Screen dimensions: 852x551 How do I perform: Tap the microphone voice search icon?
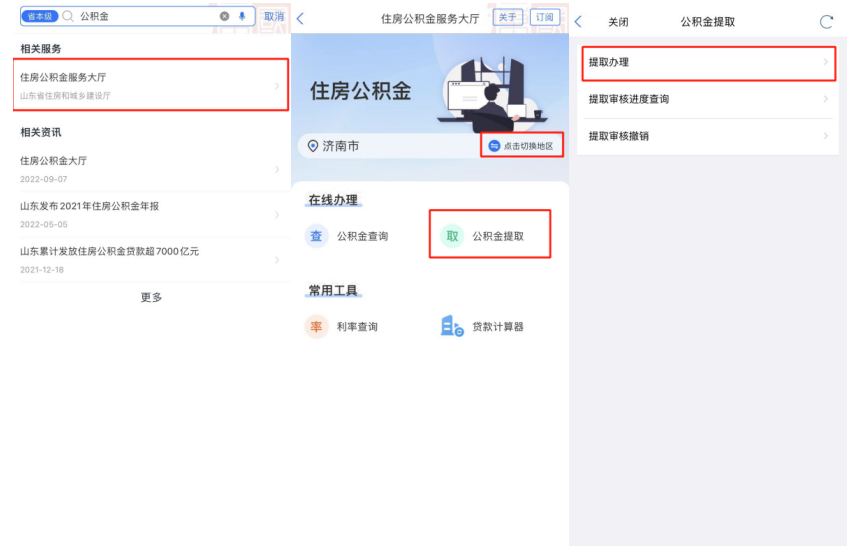coord(242,16)
